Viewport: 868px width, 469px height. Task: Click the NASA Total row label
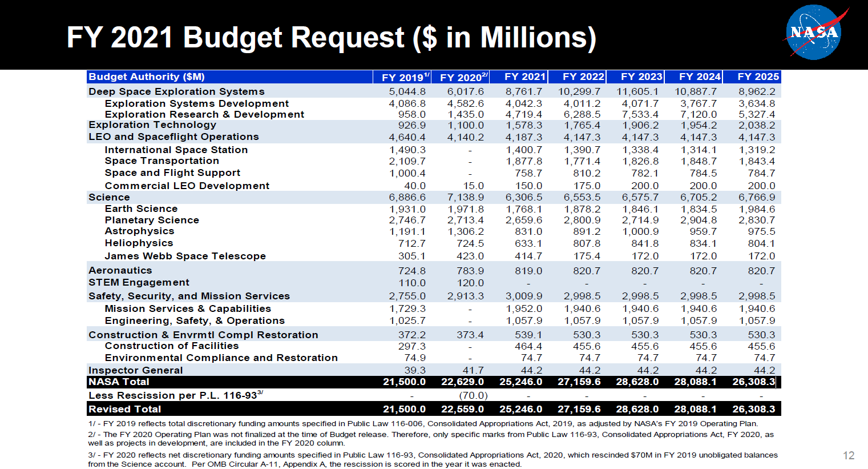tap(119, 382)
